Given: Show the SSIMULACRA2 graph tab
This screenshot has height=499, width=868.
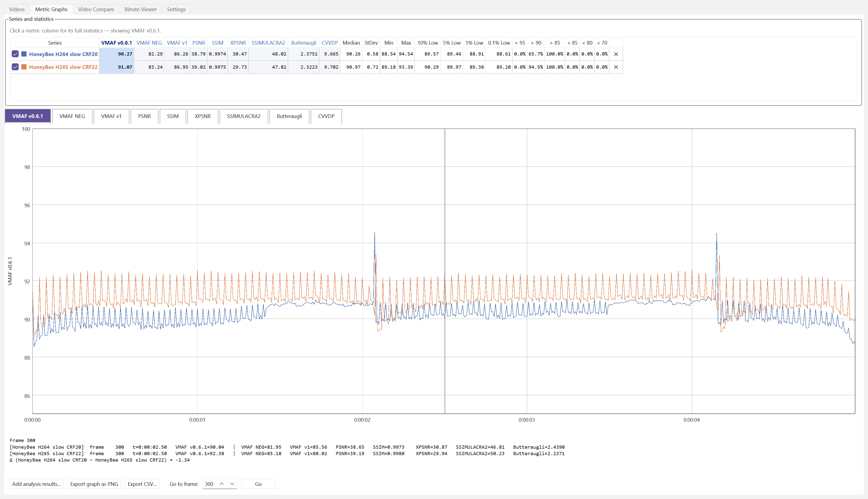Looking at the screenshot, I should (x=244, y=116).
